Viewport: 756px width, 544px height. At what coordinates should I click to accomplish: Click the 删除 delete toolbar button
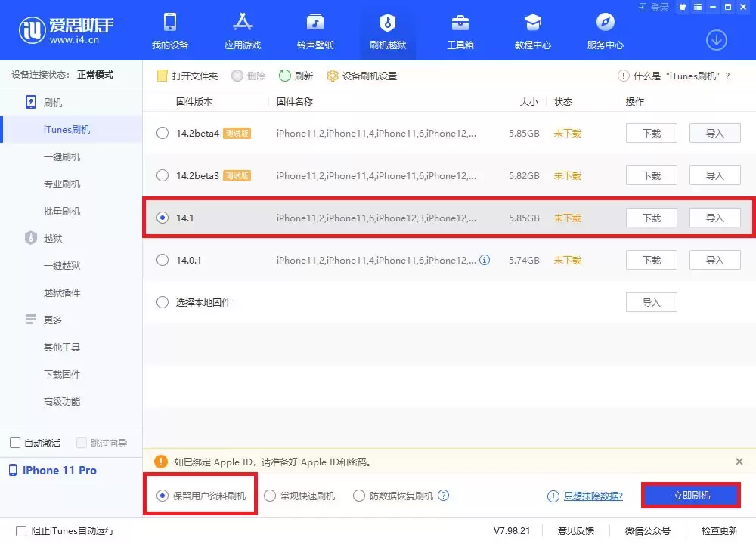248,76
